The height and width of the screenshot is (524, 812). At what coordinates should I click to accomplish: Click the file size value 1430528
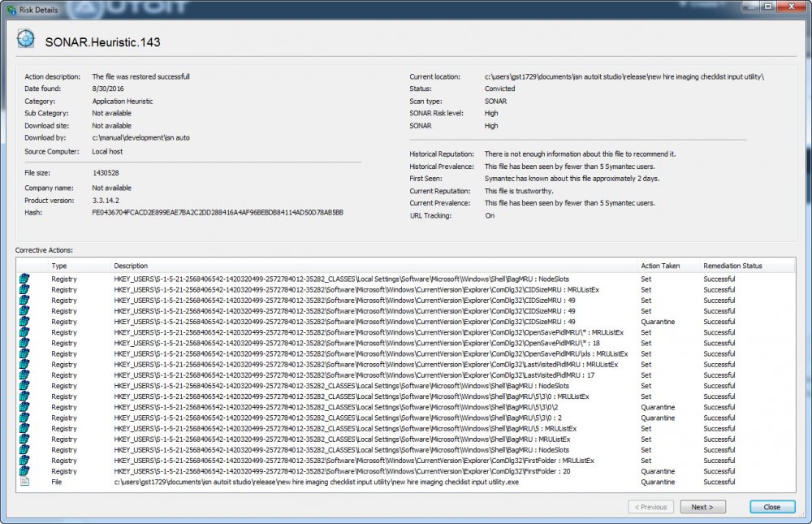tap(106, 173)
